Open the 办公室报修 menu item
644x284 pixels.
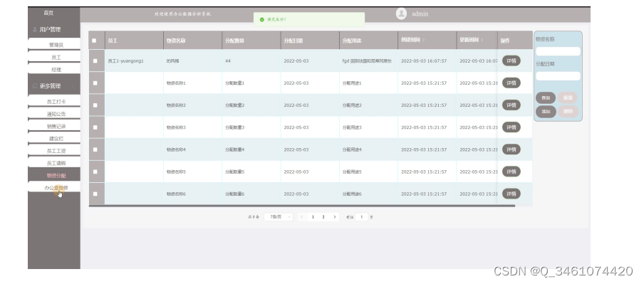click(54, 188)
